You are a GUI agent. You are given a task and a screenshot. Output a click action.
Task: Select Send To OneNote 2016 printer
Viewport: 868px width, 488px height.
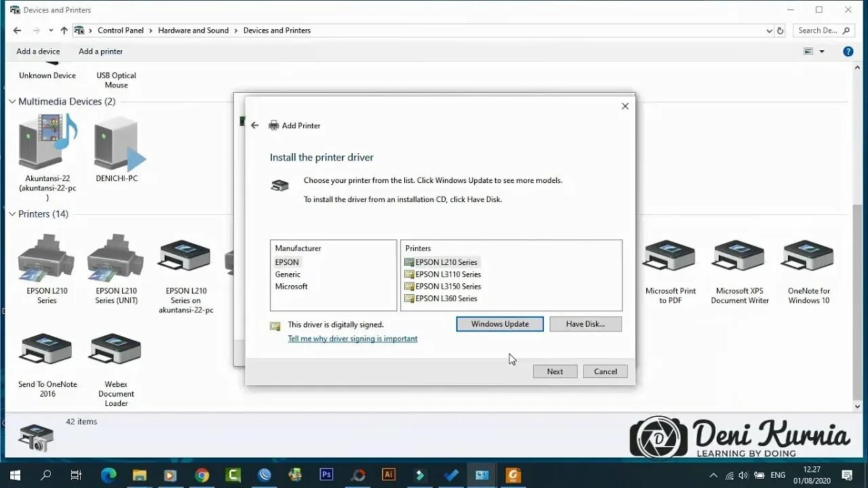47,365
